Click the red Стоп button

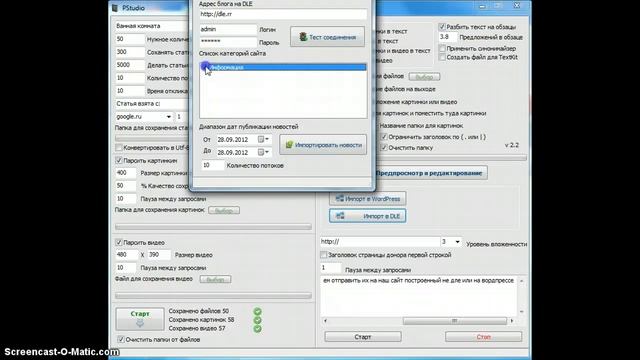point(483,337)
